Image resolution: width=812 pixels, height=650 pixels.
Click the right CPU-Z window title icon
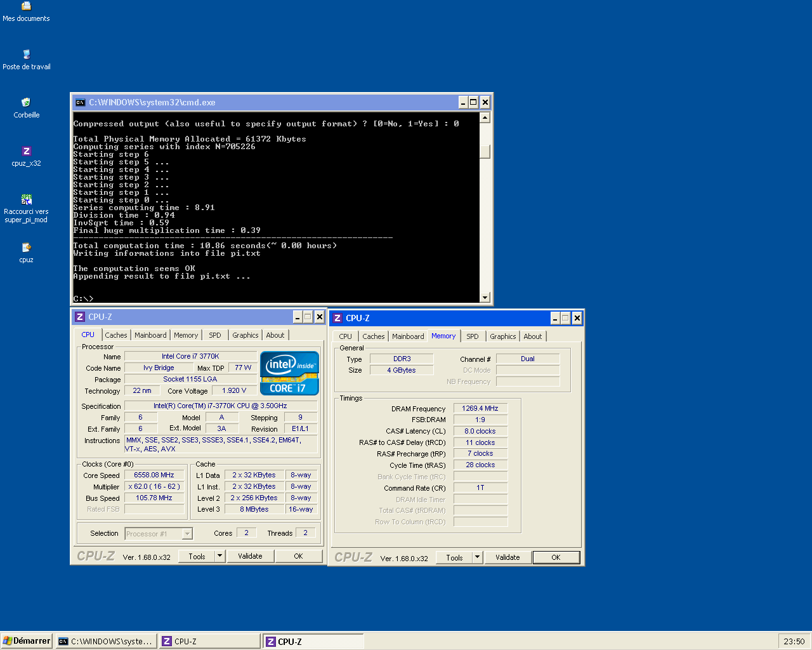tap(337, 318)
